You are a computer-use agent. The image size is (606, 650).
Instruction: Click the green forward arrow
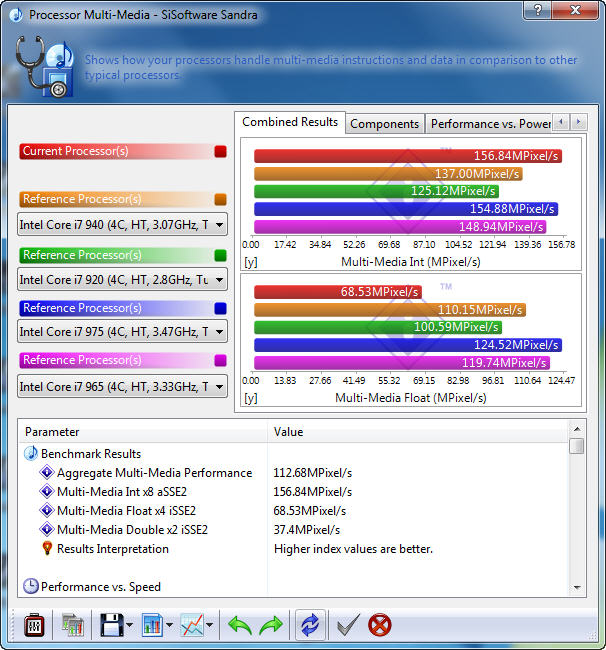pyautogui.click(x=271, y=626)
